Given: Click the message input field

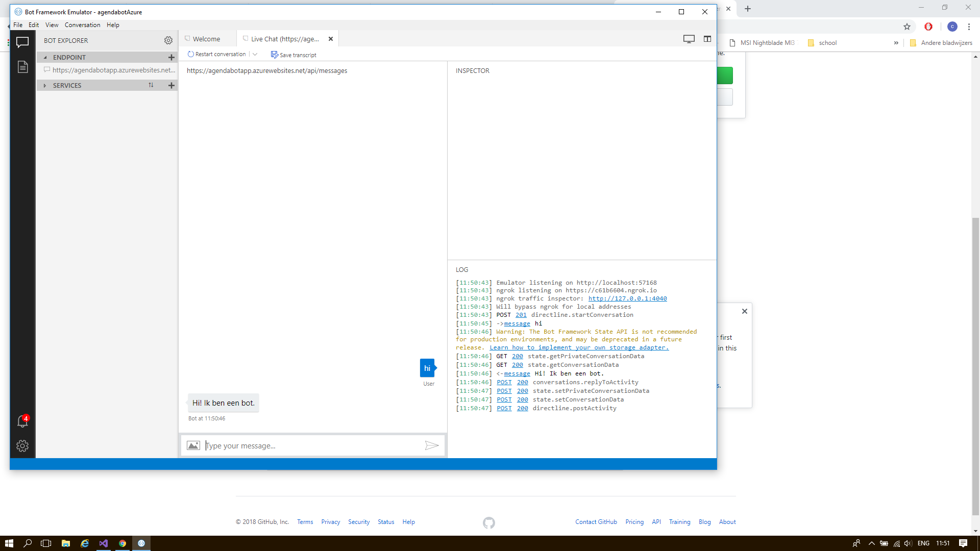Looking at the screenshot, I should pyautogui.click(x=312, y=445).
